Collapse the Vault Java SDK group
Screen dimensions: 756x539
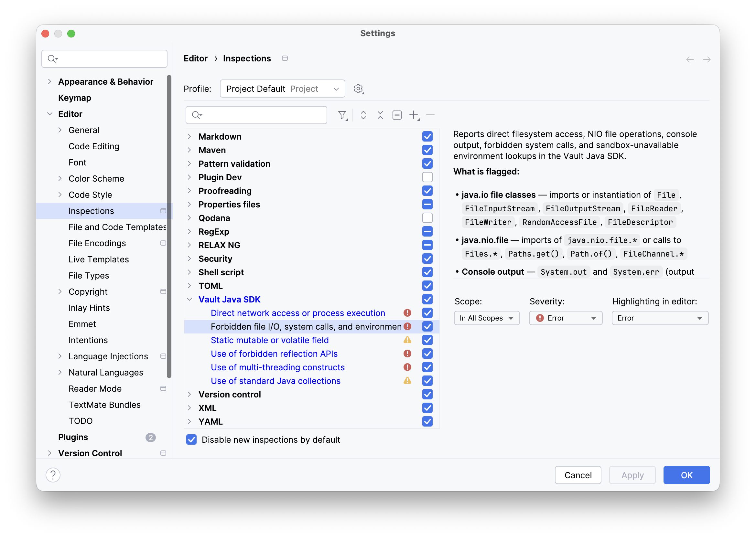click(x=189, y=299)
